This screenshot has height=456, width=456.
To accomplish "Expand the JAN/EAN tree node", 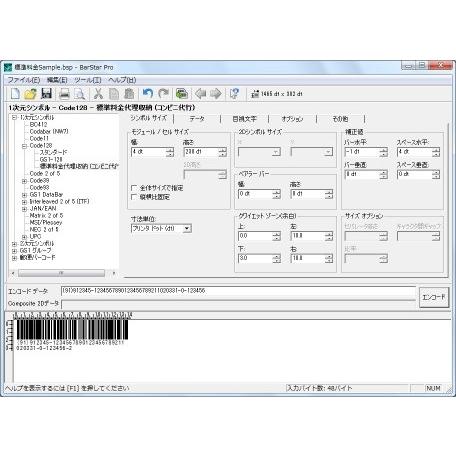I will (x=24, y=209).
